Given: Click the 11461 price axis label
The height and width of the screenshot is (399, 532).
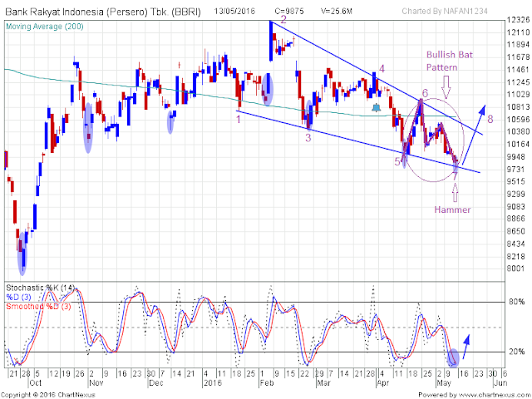Looking at the screenshot, I should point(519,70).
